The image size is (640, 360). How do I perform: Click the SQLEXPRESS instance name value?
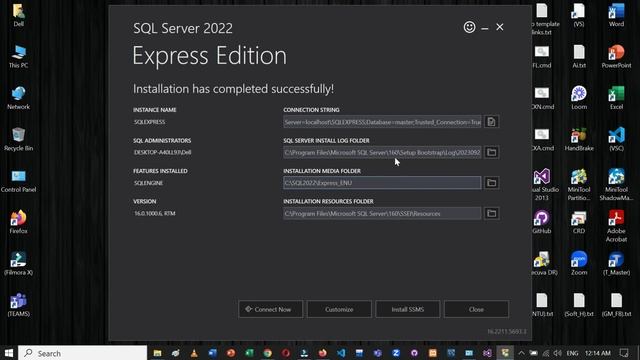[149, 122]
